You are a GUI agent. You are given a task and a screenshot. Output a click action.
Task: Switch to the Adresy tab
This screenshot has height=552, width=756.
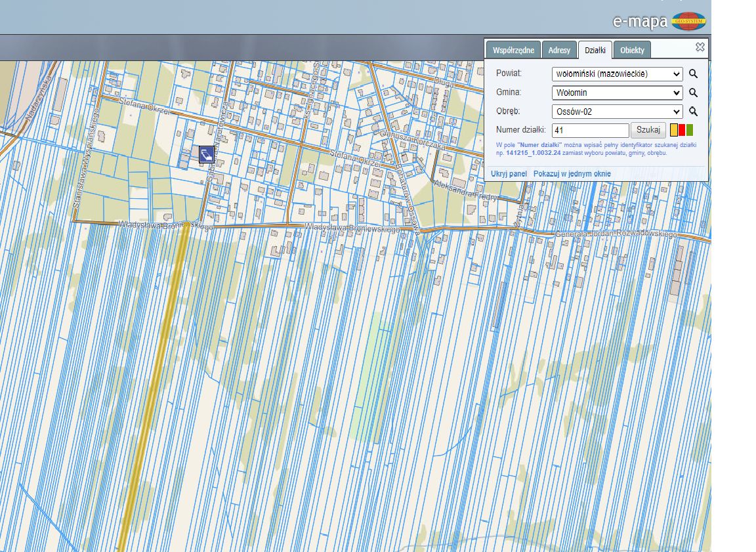click(559, 51)
